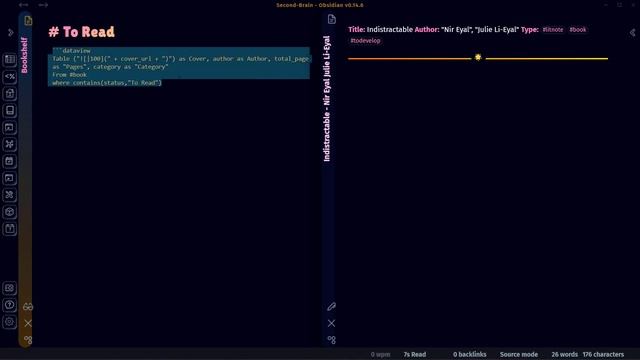Click the "From #book" query line
This screenshot has width=640, height=360.
(x=69, y=75)
